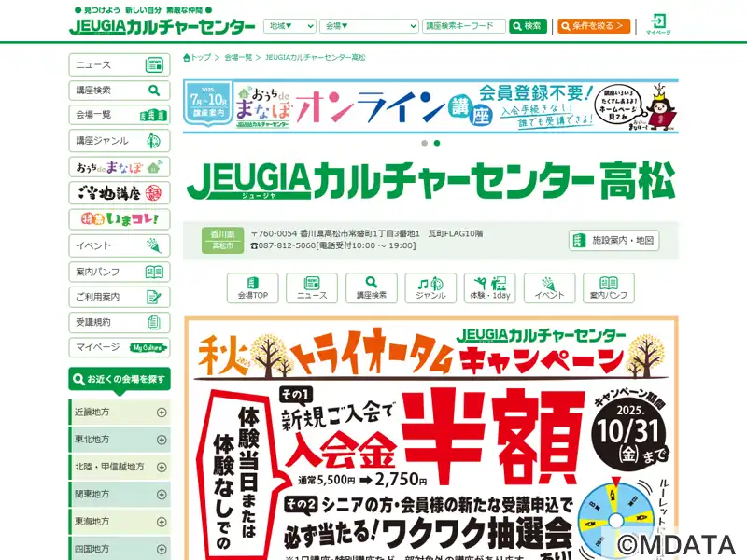Open おうちdeまなぼ sidebar banner
Screen dimensions: 747x560
tap(120, 167)
